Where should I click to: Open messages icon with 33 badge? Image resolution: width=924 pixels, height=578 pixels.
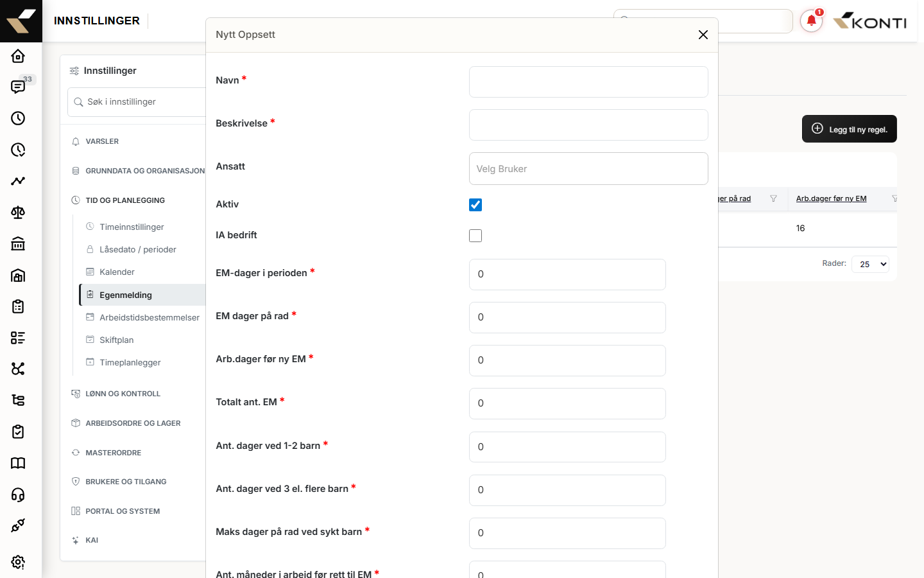(x=18, y=87)
